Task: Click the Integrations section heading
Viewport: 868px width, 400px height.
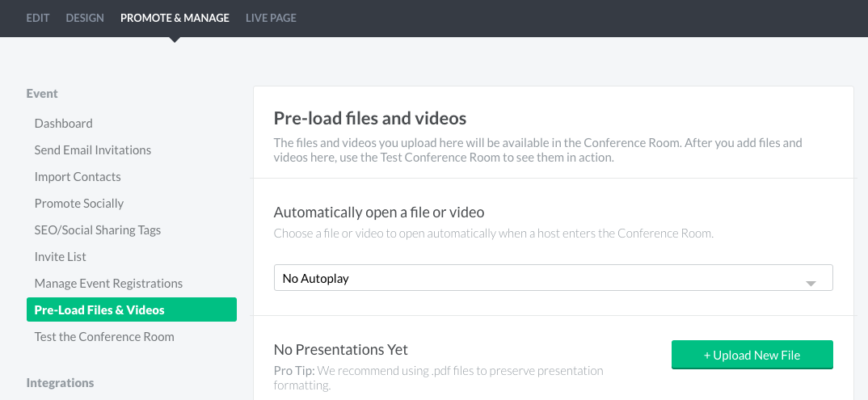Action: click(x=60, y=383)
